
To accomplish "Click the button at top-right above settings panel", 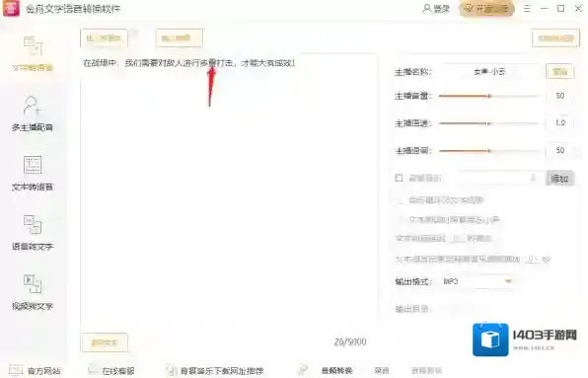I will tap(555, 38).
